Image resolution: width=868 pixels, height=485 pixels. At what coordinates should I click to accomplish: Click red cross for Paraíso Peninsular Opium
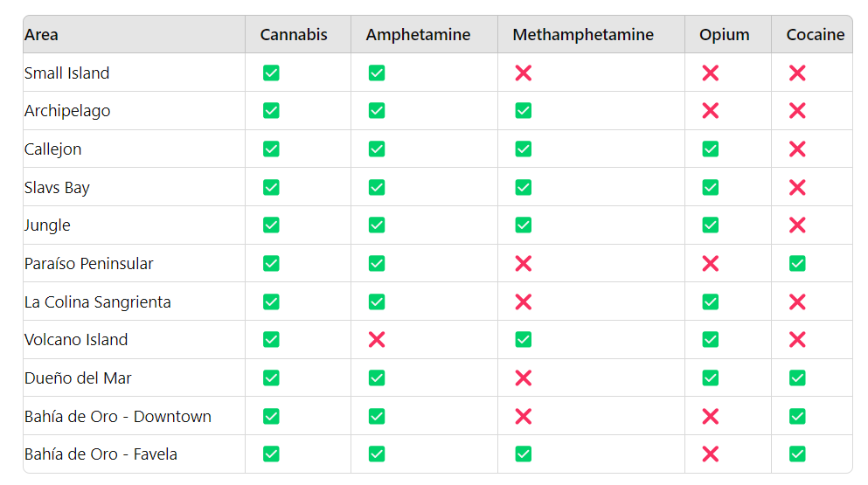pyautogui.click(x=710, y=264)
